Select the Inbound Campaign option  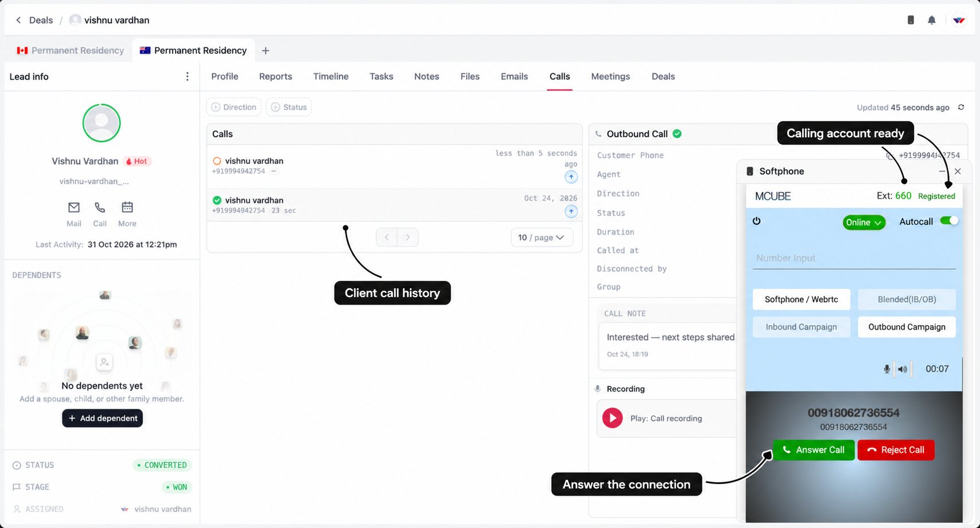[x=802, y=327]
